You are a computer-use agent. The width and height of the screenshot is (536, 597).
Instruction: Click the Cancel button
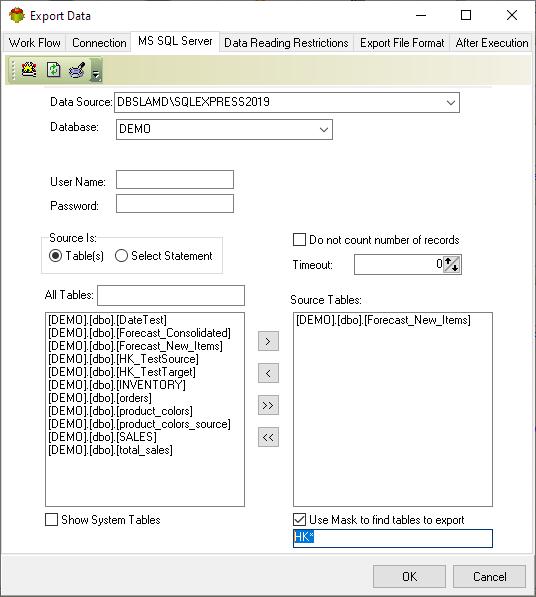489,576
